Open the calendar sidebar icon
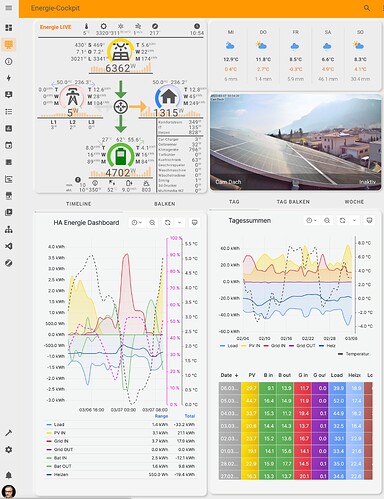The height and width of the screenshot is (499, 384). tap(9, 145)
